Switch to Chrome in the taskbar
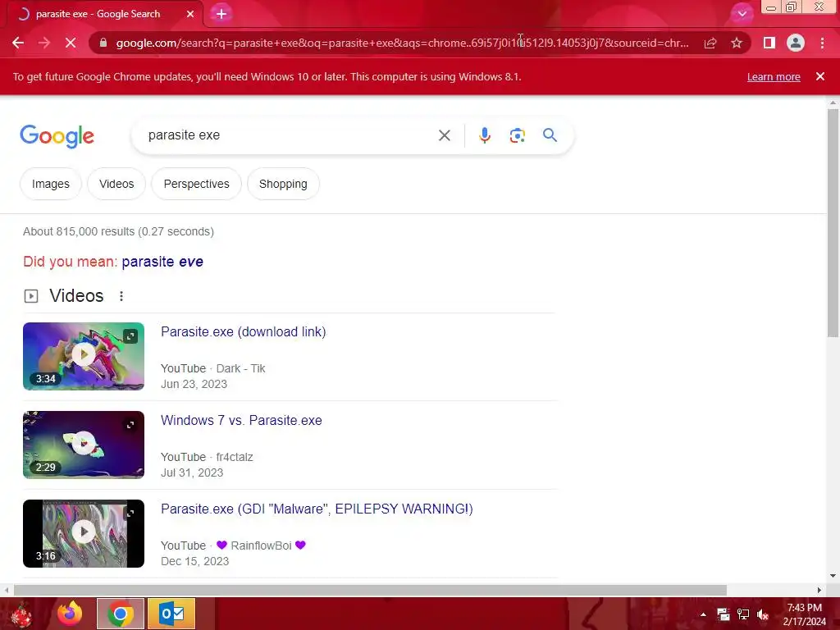The image size is (840, 630). pos(121,614)
